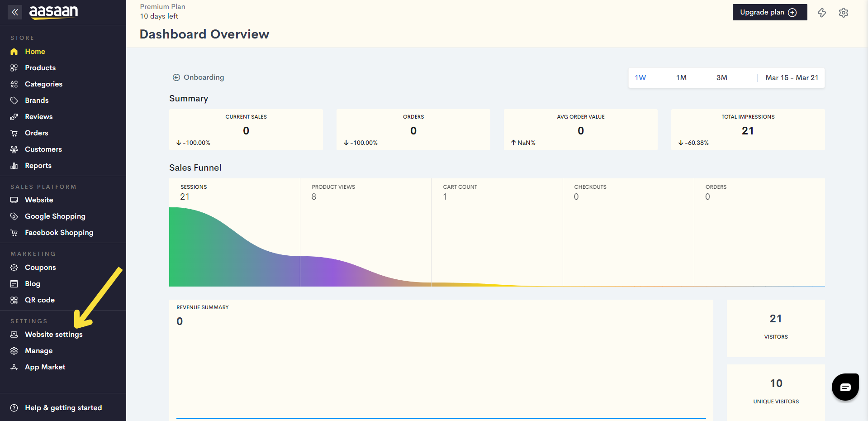
Task: Collapse the sidebar with the double-chevron icon
Action: click(x=15, y=12)
